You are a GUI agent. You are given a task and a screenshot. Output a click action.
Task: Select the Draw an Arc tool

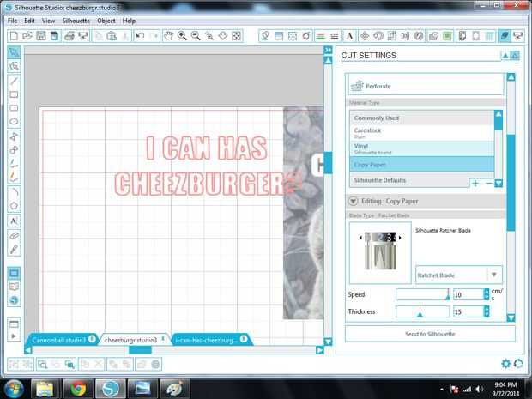(14, 192)
